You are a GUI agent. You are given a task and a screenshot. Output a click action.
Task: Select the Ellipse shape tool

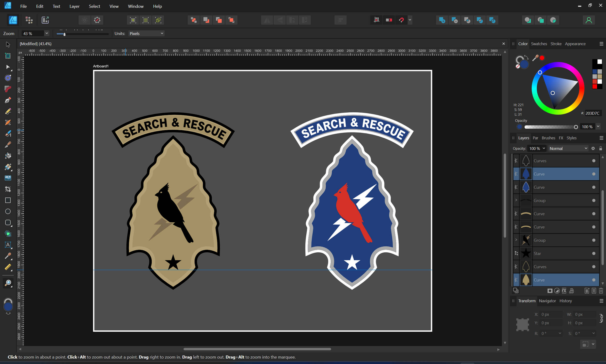[x=8, y=211]
